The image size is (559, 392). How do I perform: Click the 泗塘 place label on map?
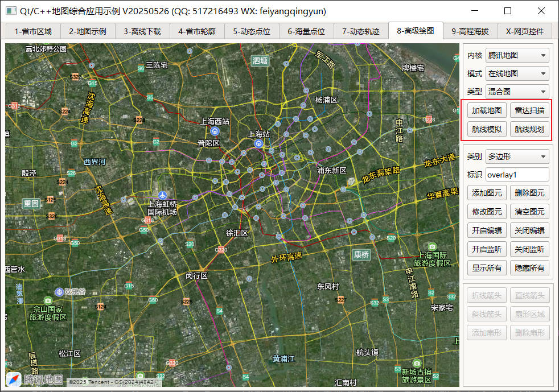[260, 60]
